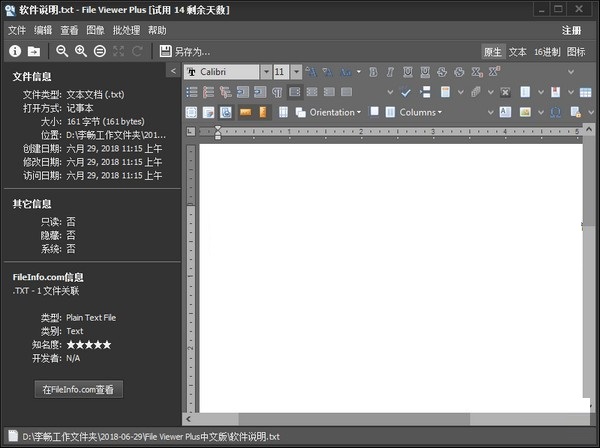Image resolution: width=600 pixels, height=448 pixels.
Task: Open the 批处理 menu
Action: click(126, 30)
